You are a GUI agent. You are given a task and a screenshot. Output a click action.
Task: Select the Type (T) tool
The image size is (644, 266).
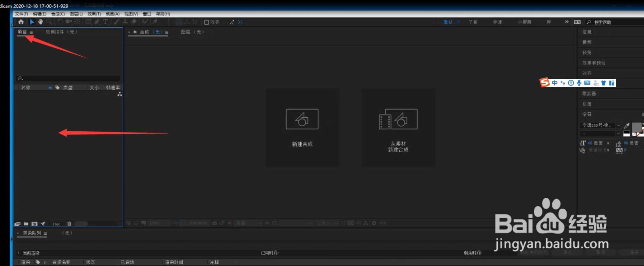tap(105, 22)
